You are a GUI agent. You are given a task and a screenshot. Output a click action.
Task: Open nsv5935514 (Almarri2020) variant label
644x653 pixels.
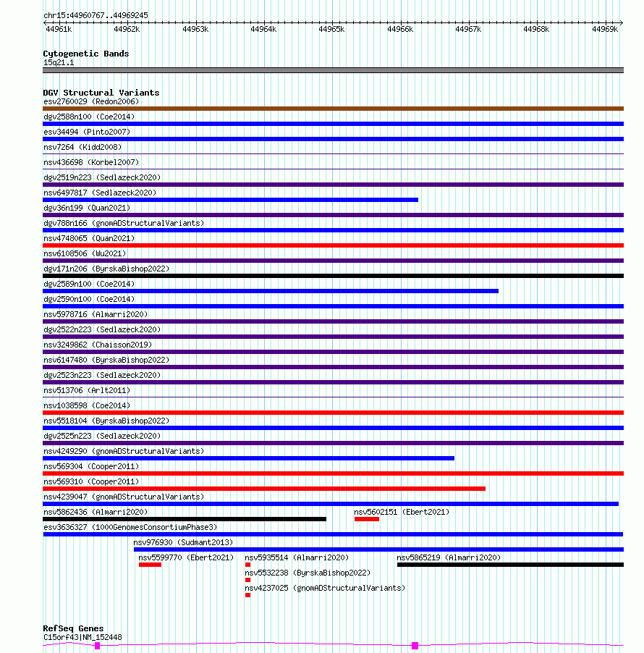point(297,557)
